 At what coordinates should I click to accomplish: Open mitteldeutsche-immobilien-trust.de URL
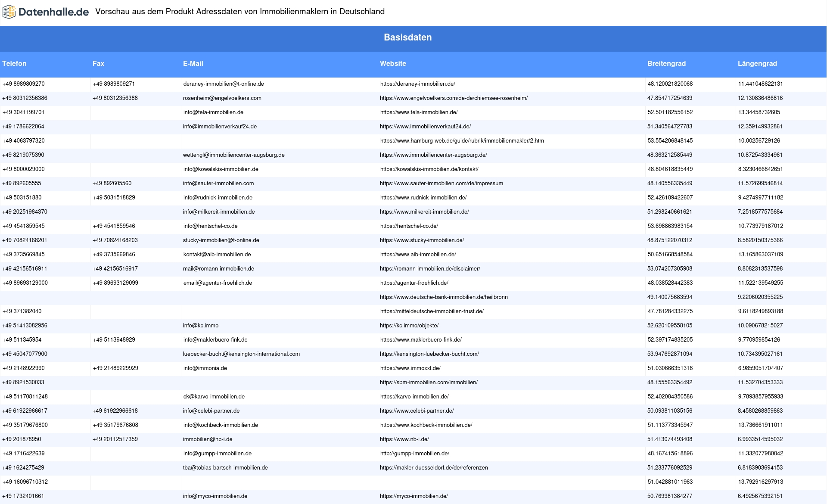point(432,311)
